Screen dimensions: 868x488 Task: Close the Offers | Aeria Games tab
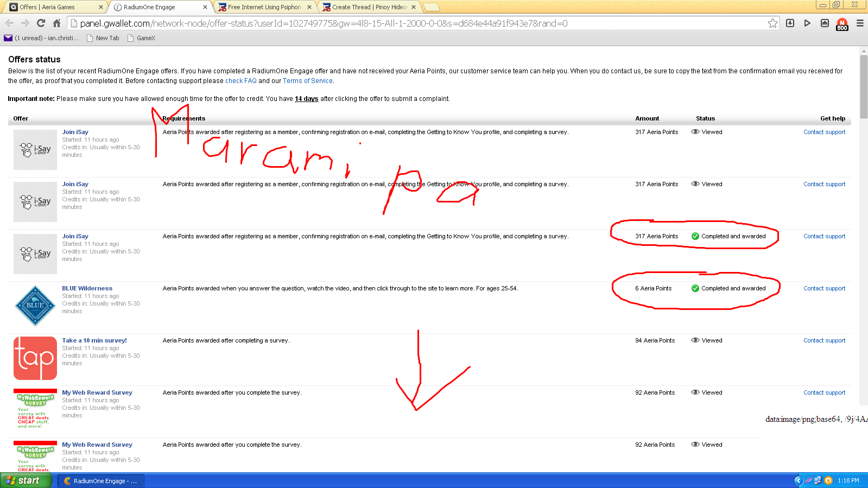[101, 7]
